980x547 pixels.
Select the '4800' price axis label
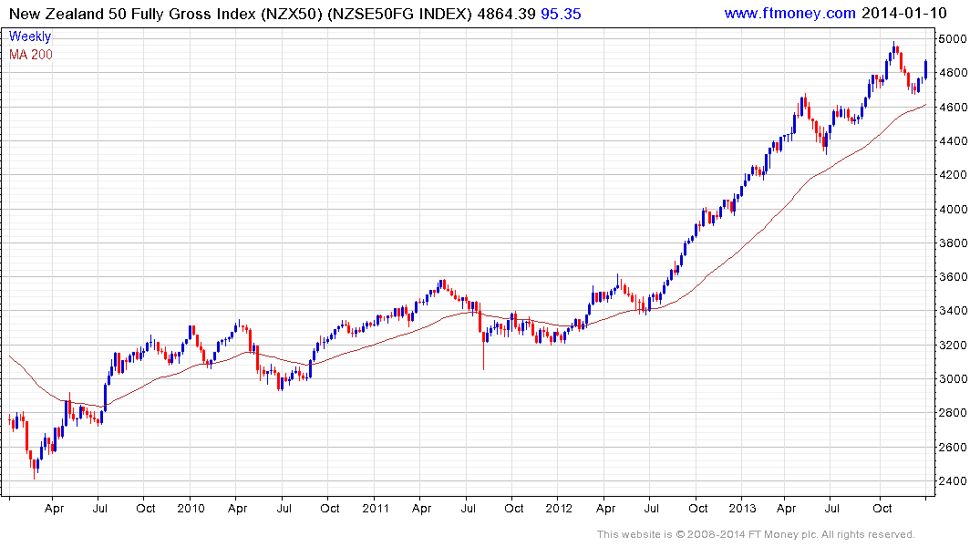pyautogui.click(x=954, y=73)
